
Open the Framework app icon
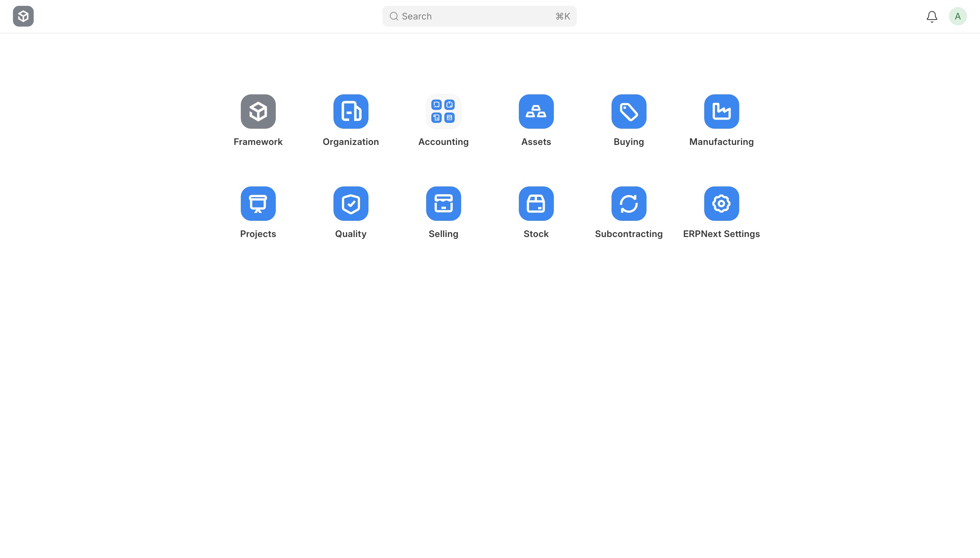click(258, 112)
